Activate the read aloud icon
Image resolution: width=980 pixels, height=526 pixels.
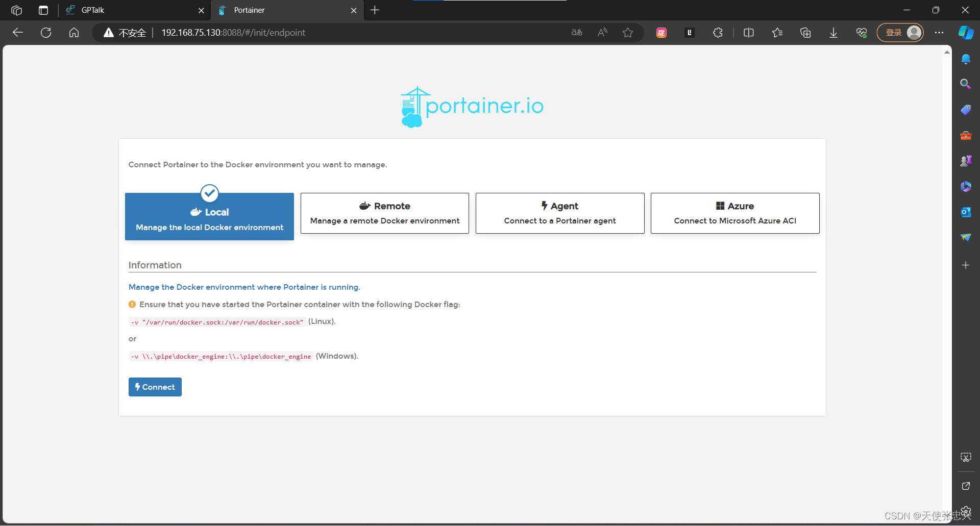[x=602, y=33]
